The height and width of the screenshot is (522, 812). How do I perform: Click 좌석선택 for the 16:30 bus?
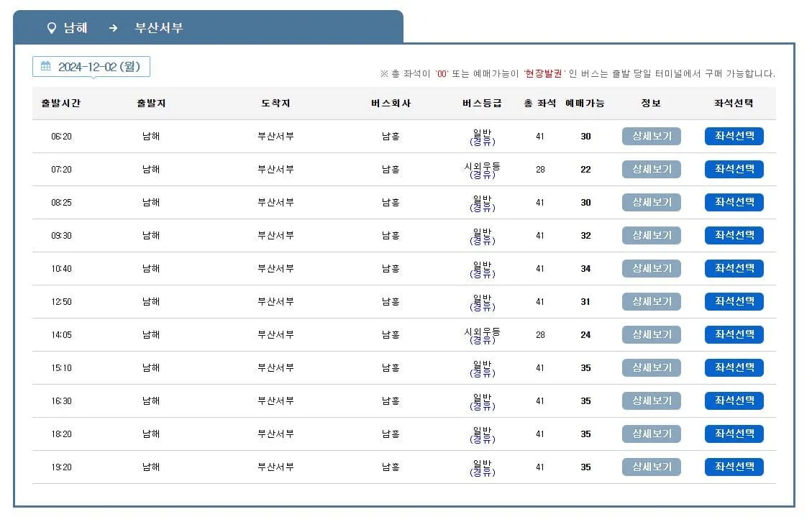pos(734,400)
